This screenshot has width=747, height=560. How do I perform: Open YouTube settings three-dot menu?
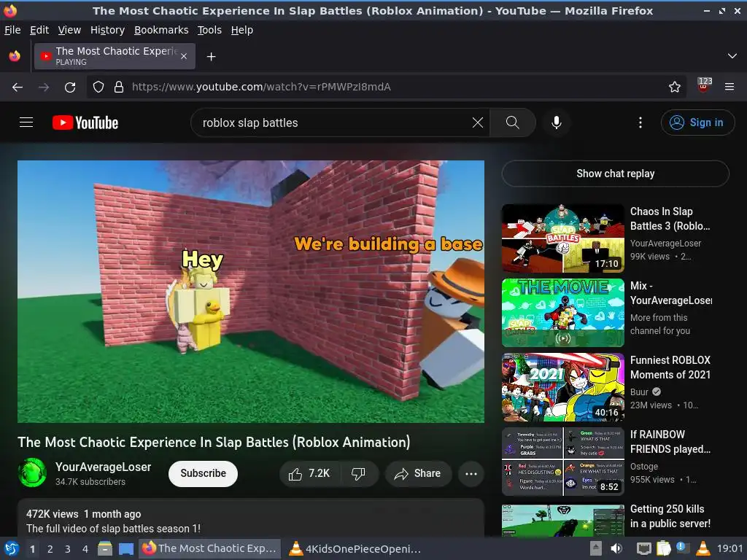click(x=640, y=122)
